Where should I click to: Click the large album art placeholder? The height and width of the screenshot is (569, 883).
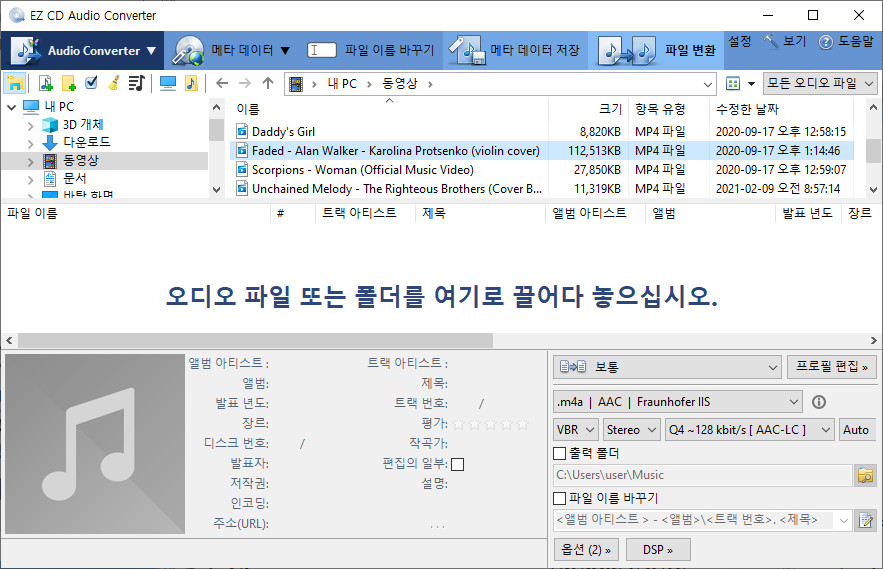pyautogui.click(x=95, y=444)
